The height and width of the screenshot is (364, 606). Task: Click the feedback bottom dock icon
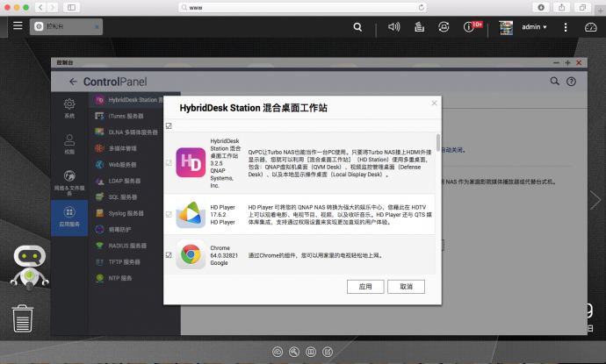[x=328, y=352]
